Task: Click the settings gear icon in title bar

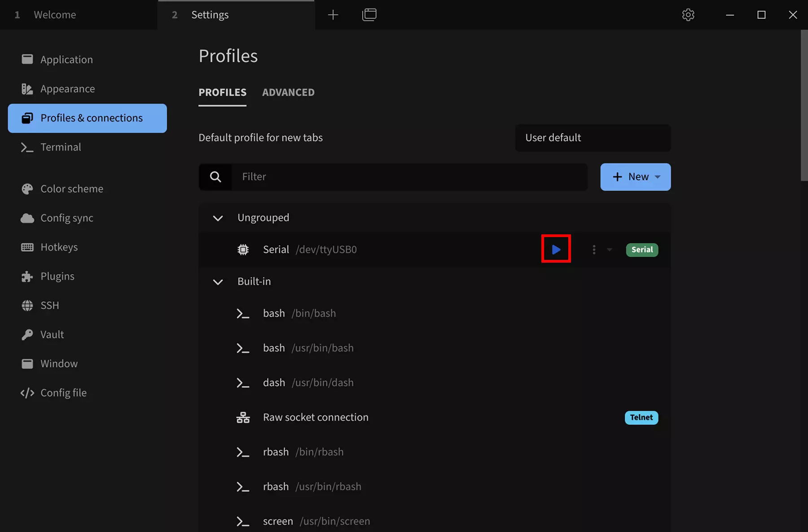Action: [688, 15]
